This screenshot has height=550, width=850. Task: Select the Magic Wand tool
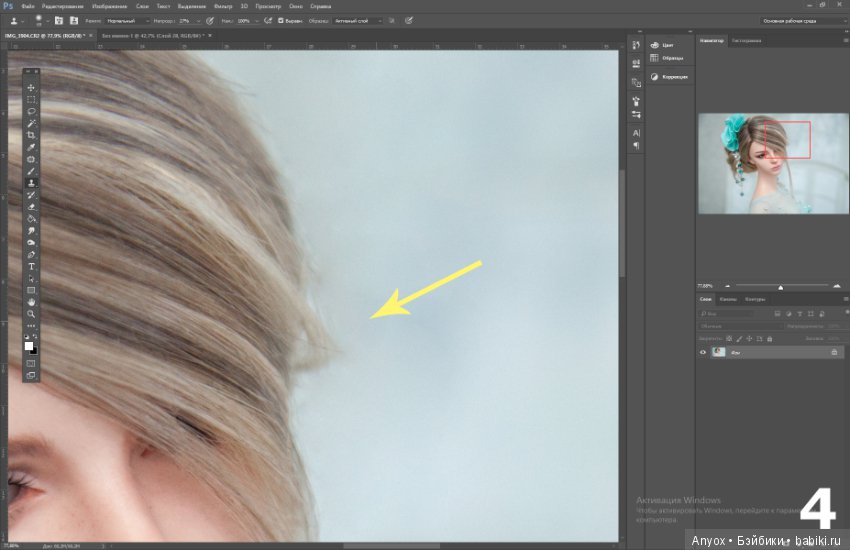[x=31, y=124]
